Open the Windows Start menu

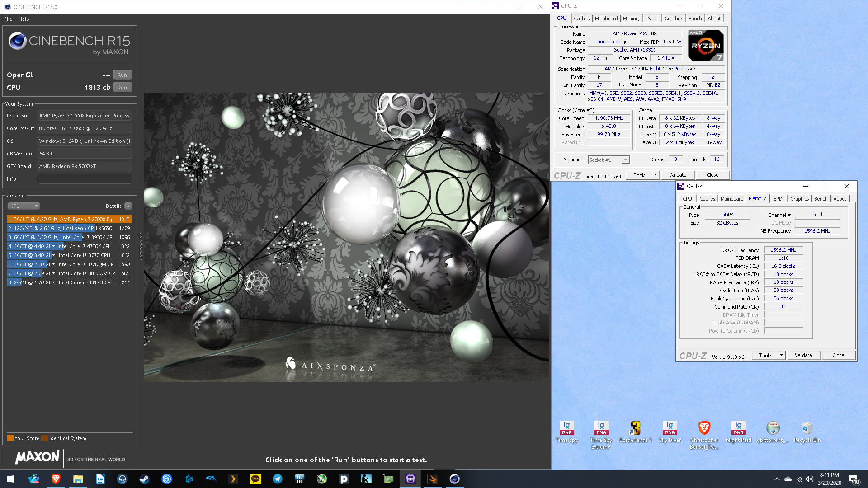pyautogui.click(x=11, y=479)
